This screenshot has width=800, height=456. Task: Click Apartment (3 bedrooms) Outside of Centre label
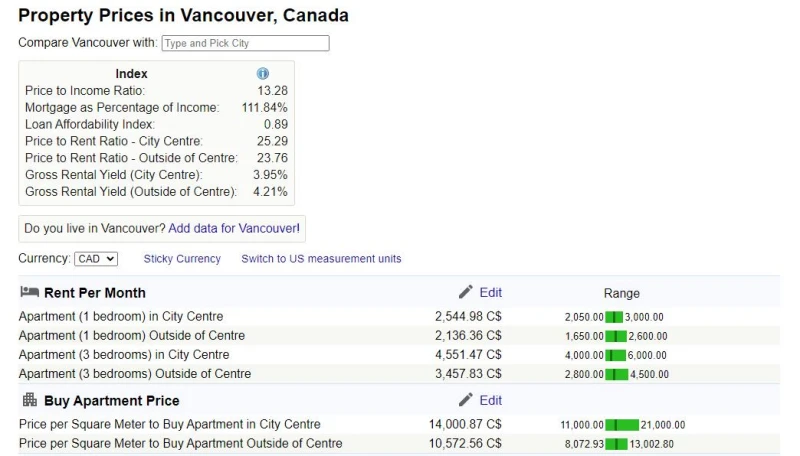tap(135, 374)
